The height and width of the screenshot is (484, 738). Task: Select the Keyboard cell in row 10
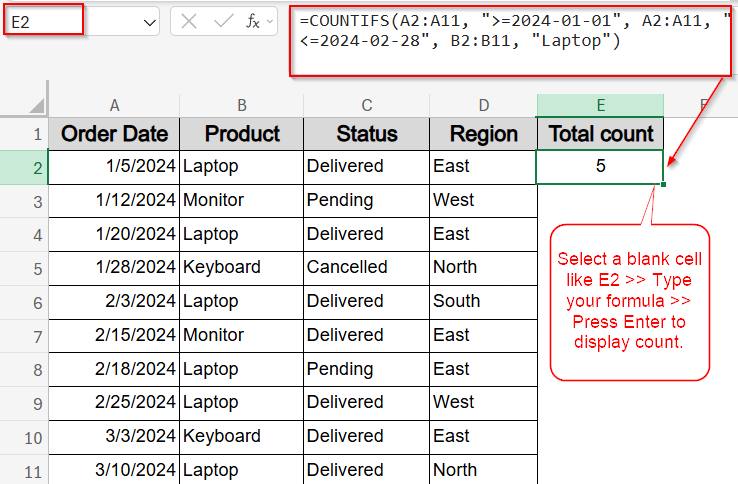click(241, 437)
